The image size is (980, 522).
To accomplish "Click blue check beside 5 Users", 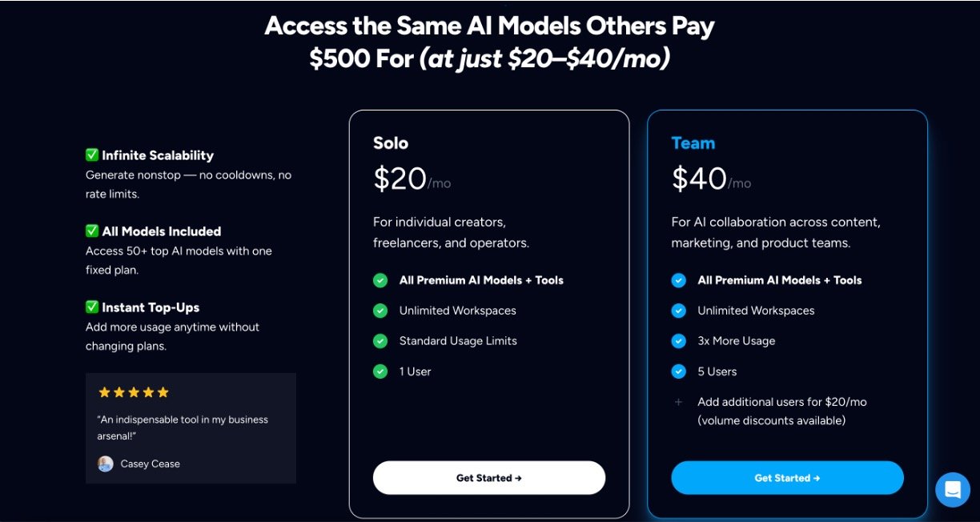I will [679, 371].
